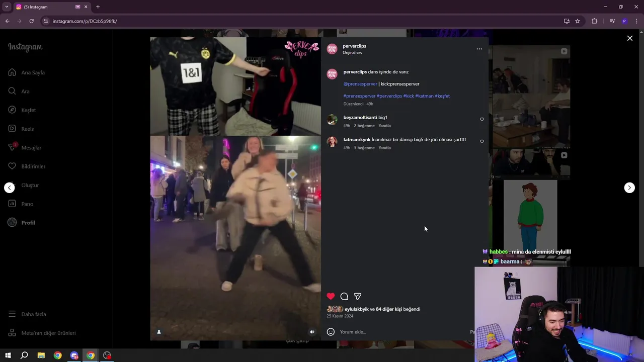View 2 beğenme on beyzamoltisanti's comment
The width and height of the screenshot is (644, 362).
coord(364,126)
